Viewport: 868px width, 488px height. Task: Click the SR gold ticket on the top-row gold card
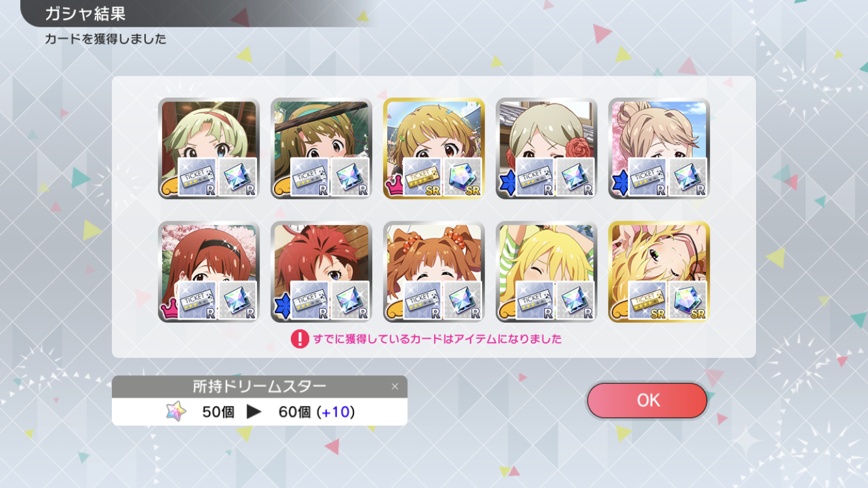pos(423,178)
